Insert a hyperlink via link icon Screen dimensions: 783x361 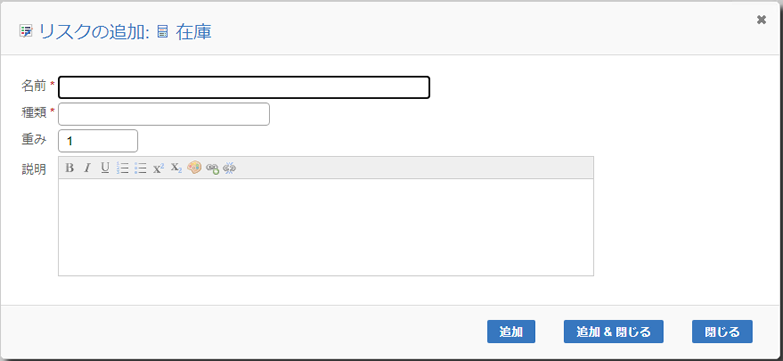click(212, 168)
